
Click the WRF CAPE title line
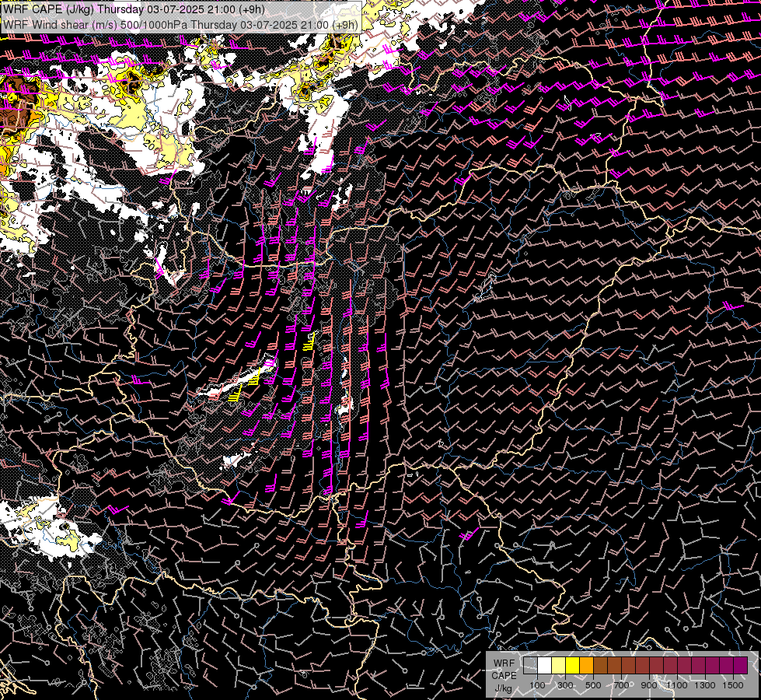coord(134,9)
